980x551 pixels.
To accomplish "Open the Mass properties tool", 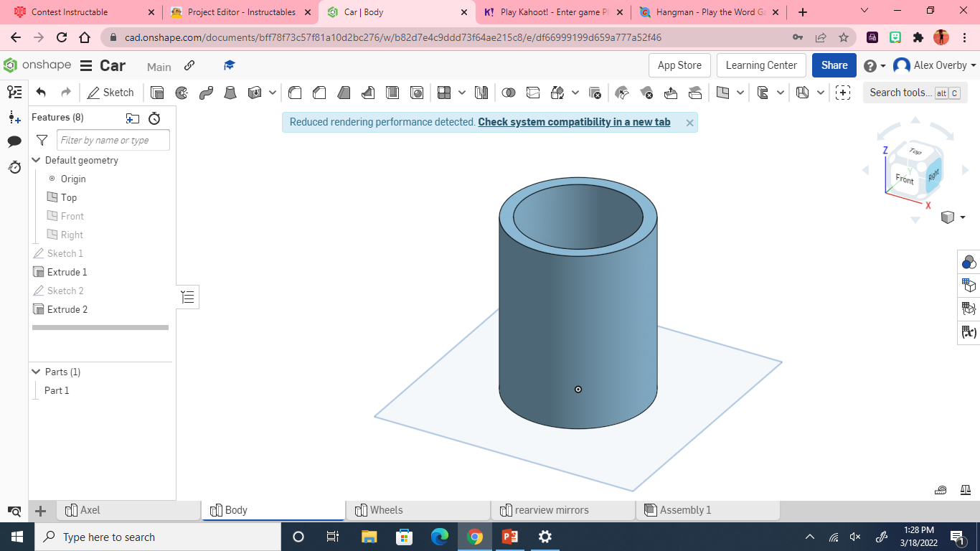I will [965, 490].
